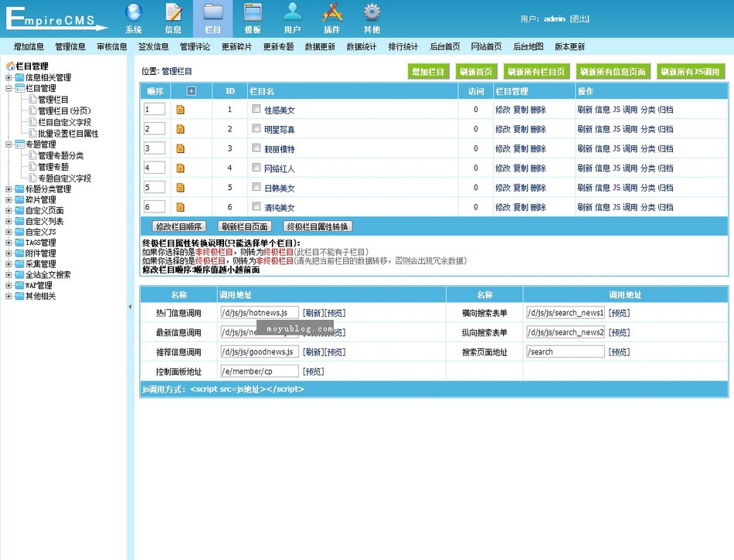Tick the checkbox for 性感美女
The width and height of the screenshot is (734, 560).
click(256, 109)
